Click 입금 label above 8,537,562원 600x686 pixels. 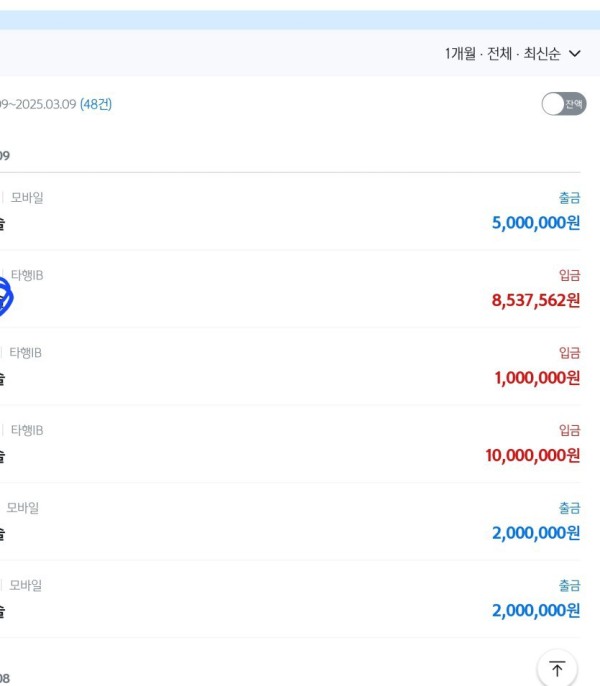(569, 275)
